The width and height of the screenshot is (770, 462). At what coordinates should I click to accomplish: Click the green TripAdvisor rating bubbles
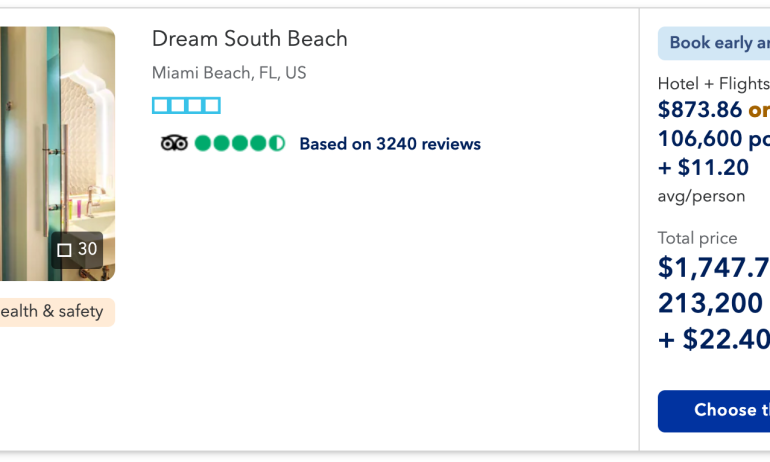[240, 143]
